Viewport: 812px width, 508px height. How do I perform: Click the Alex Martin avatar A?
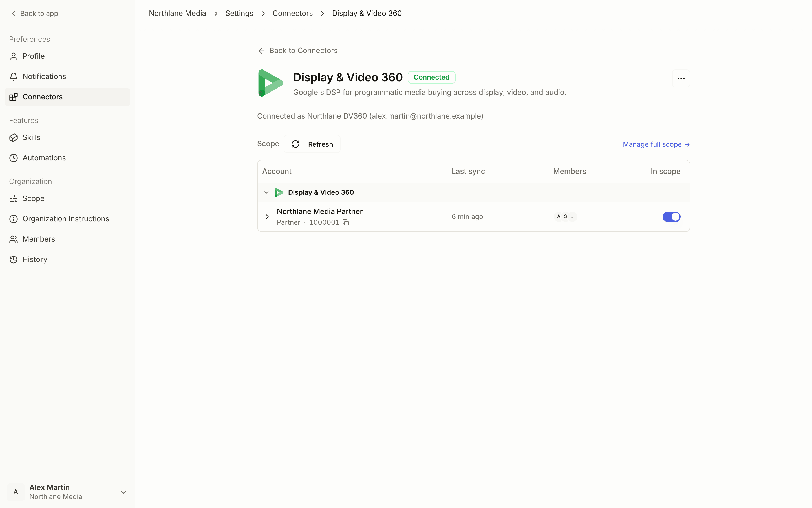pyautogui.click(x=16, y=492)
